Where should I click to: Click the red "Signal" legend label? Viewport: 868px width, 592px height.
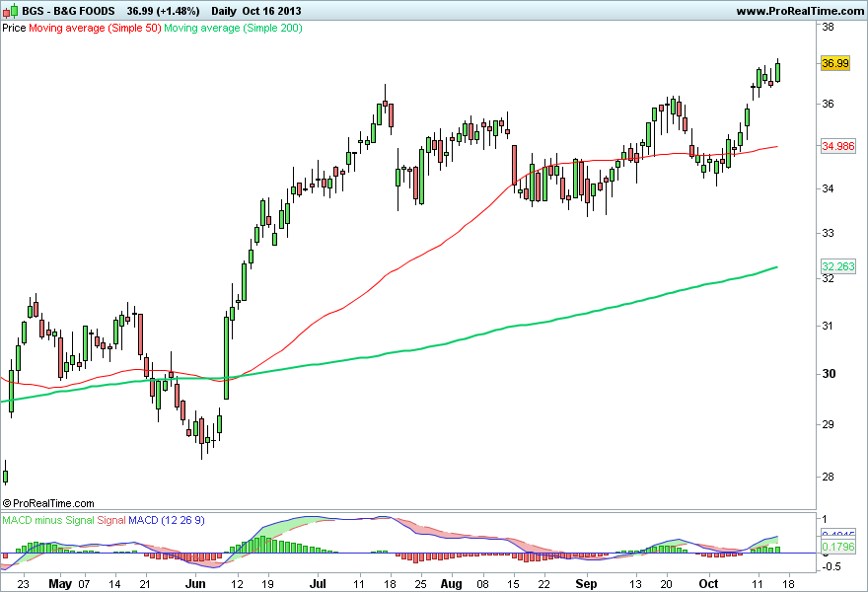pyautogui.click(x=111, y=520)
